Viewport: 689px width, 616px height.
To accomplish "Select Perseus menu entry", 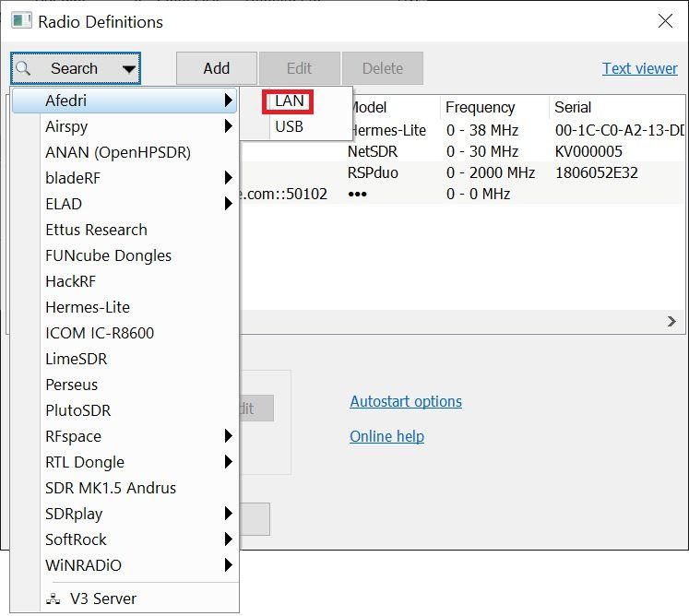I will pos(125,385).
